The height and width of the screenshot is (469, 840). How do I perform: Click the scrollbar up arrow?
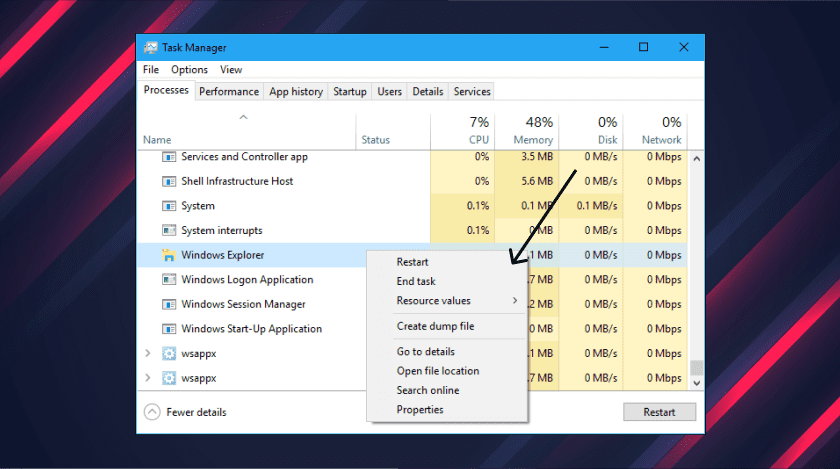point(696,159)
